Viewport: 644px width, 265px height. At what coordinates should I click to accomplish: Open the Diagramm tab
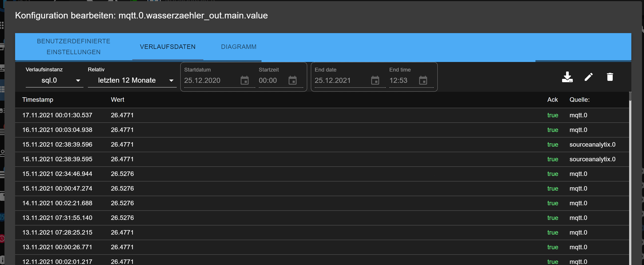[238, 47]
